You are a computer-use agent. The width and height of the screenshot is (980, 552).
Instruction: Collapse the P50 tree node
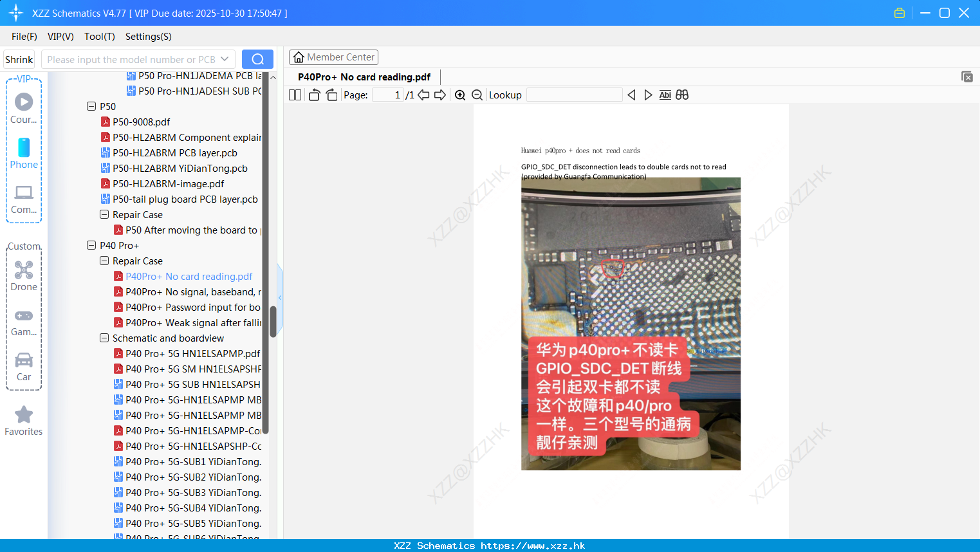pos(91,107)
